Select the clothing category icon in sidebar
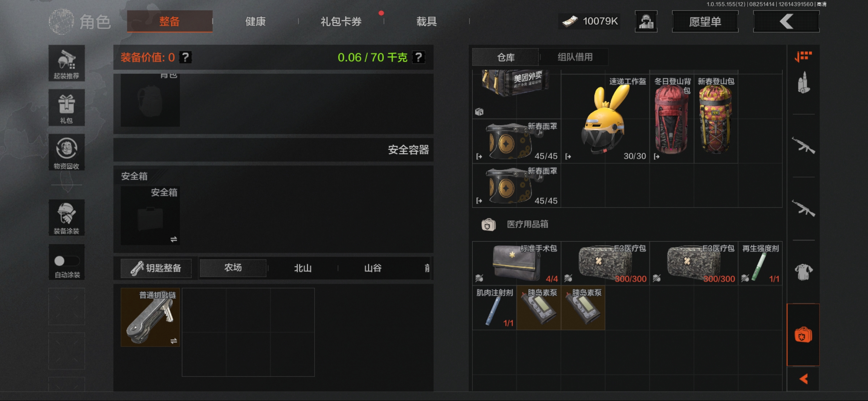 pyautogui.click(x=803, y=272)
